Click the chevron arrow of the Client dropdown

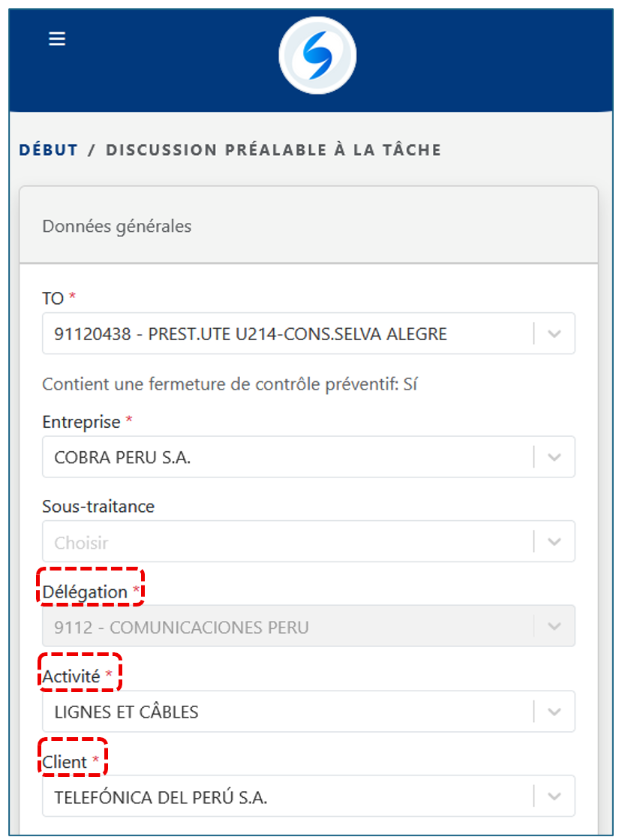coord(554,796)
